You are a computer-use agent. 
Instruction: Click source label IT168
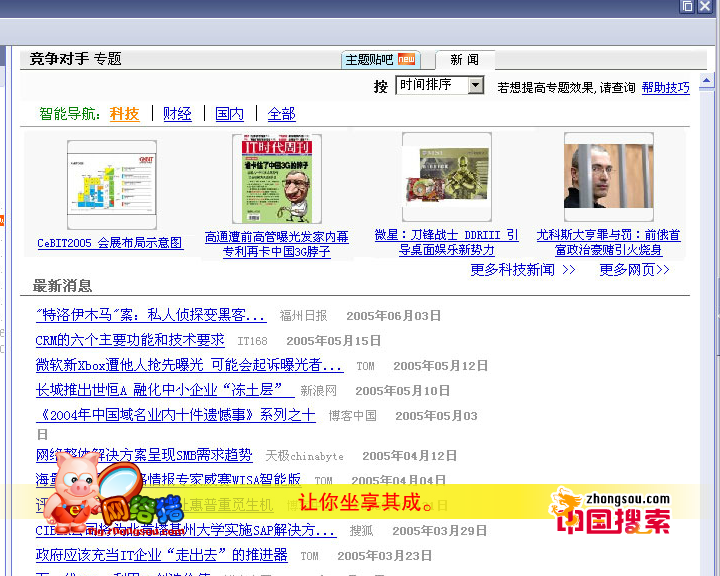(x=252, y=341)
